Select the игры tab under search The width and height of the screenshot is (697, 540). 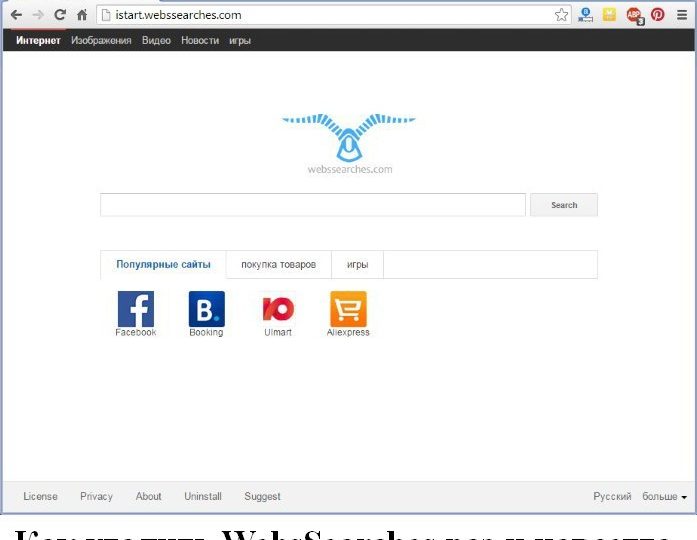pos(357,264)
